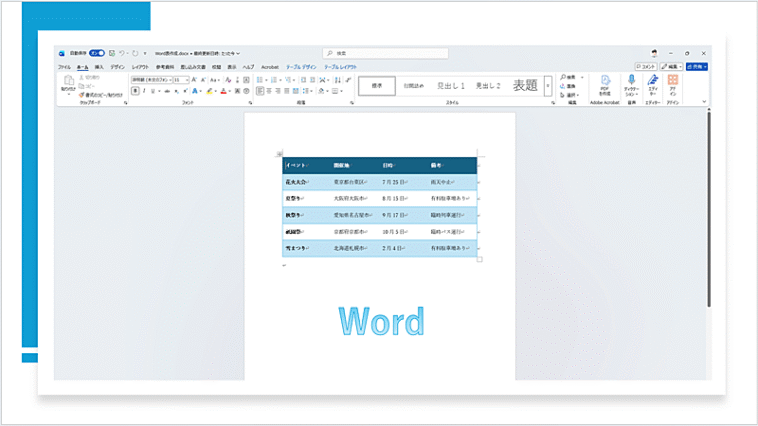Decrease font size with the smaller A icon
This screenshot has height=426, width=758.
click(203, 80)
